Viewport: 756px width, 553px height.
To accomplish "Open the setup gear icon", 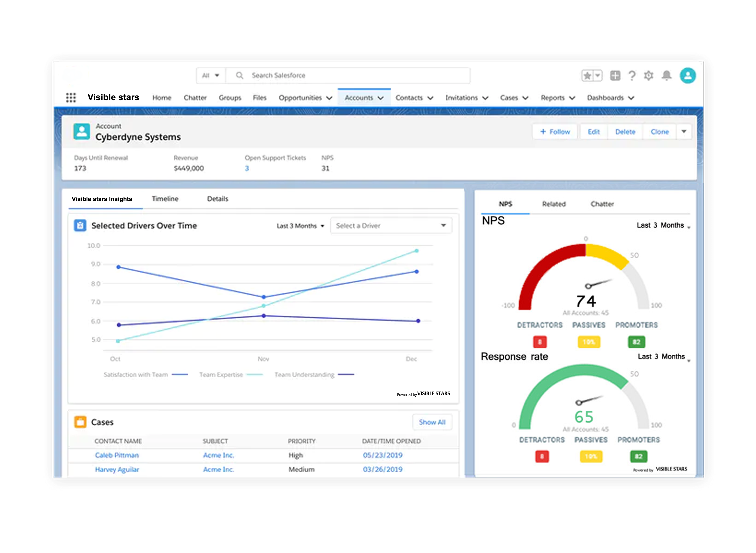I will [648, 76].
